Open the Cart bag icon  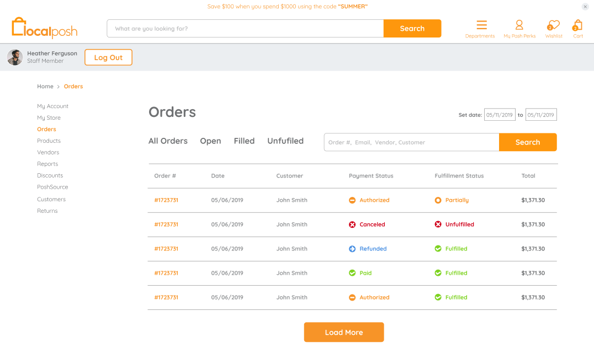coord(577,25)
